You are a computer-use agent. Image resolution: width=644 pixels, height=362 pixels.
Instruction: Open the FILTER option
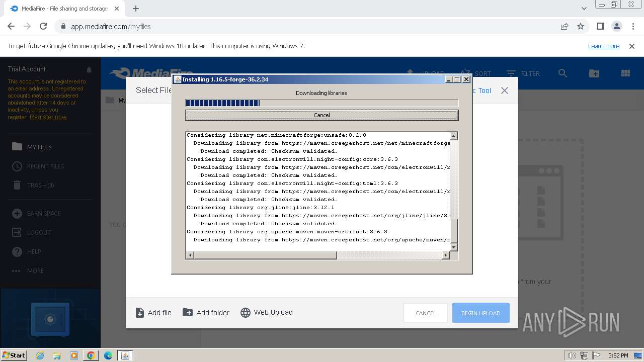523,73
